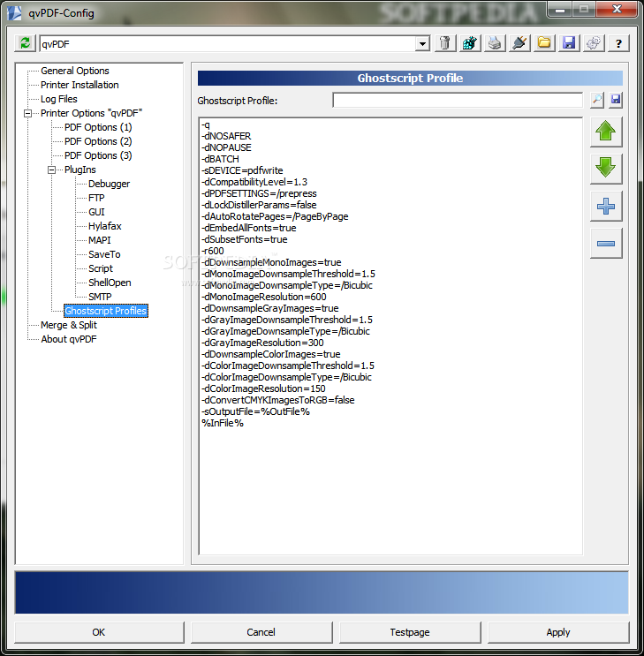Select the Ghostscript Profiles tree item
644x656 pixels.
(x=105, y=311)
